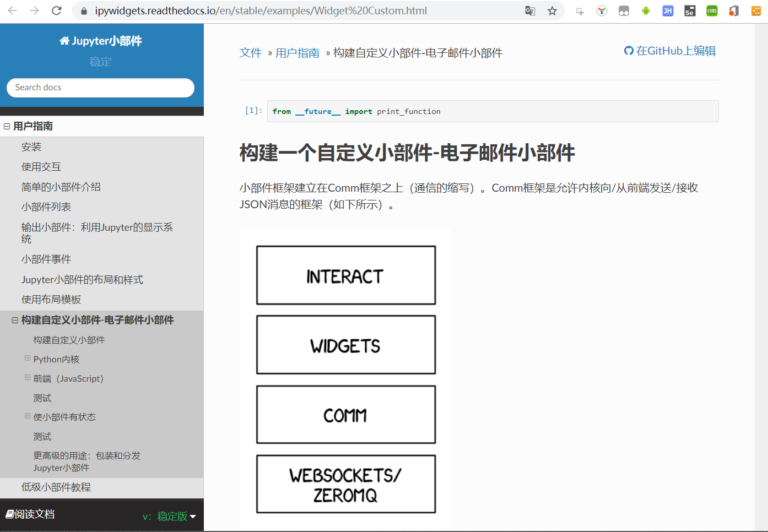Click the JH JSON extension icon
This screenshot has width=768, height=532.
[667, 10]
